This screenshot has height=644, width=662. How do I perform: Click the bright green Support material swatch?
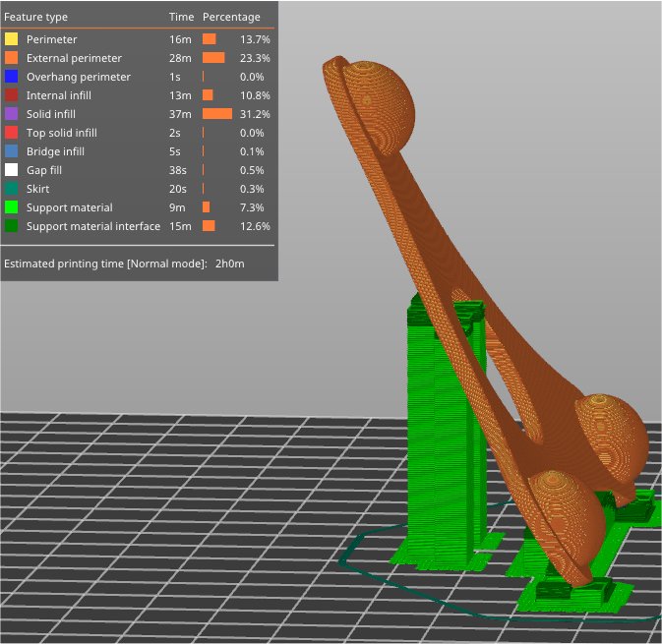11,207
